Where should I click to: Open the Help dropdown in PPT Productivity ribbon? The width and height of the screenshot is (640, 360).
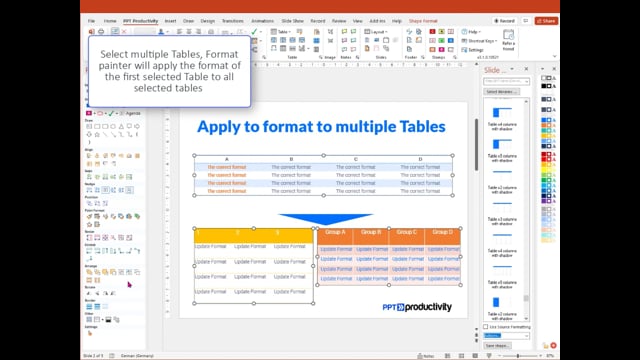coord(471,31)
